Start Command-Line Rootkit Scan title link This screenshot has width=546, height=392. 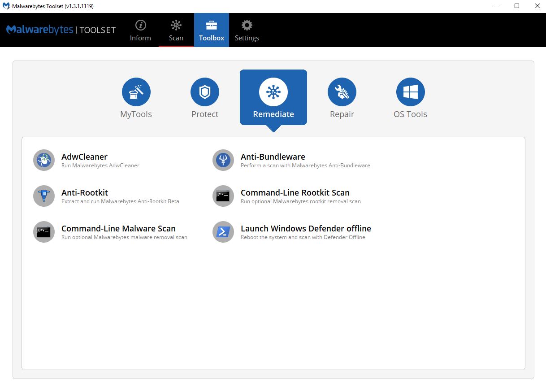295,192
